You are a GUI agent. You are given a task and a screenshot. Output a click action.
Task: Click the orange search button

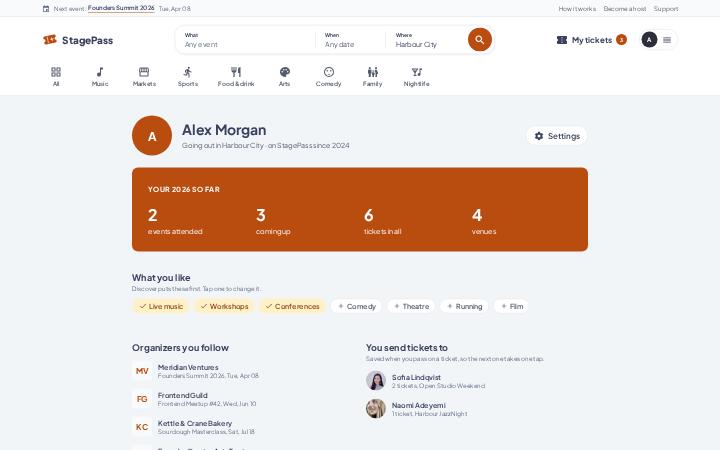(x=479, y=39)
